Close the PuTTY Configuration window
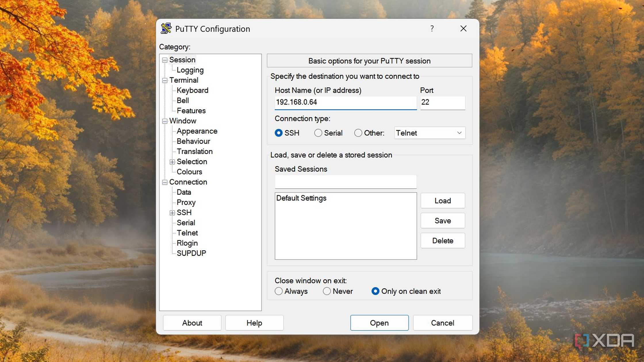This screenshot has height=362, width=644. [x=463, y=28]
